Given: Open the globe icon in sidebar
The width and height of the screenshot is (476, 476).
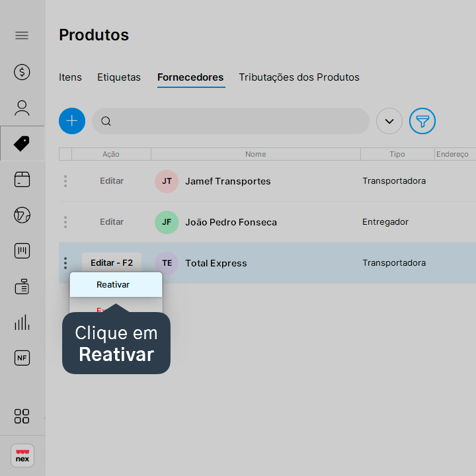Looking at the screenshot, I should [x=22, y=215].
